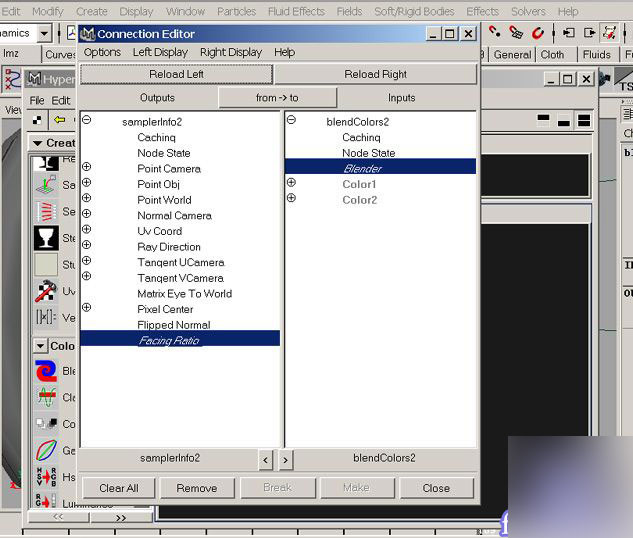Click the Vector Product node icon
The width and height of the screenshot is (633, 538).
tap(46, 317)
